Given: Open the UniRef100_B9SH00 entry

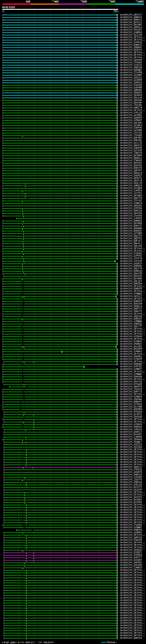Looking at the screenshot, I should pyautogui.click(x=131, y=163).
